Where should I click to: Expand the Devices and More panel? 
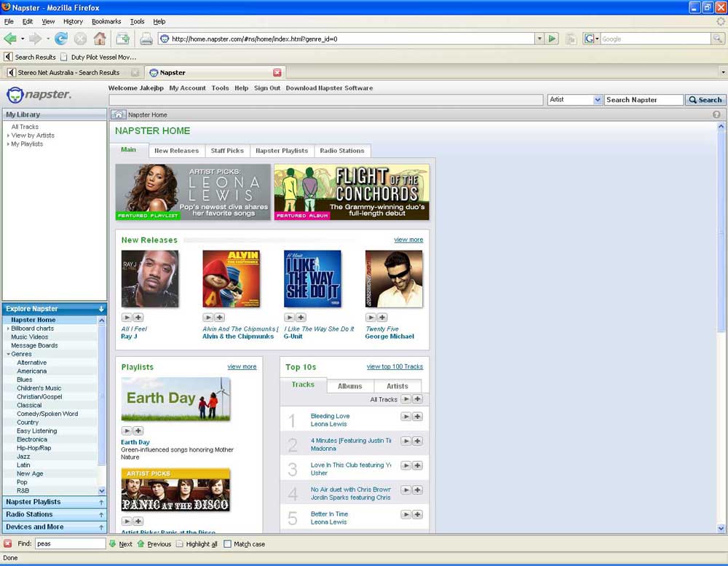tap(101, 527)
